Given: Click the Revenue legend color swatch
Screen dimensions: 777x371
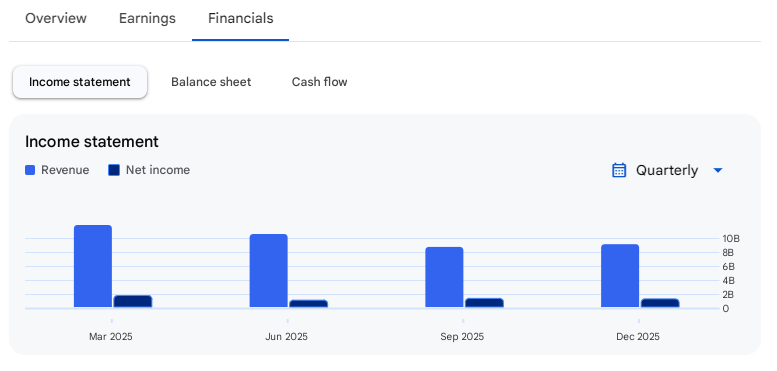Looking at the screenshot, I should pos(30,170).
